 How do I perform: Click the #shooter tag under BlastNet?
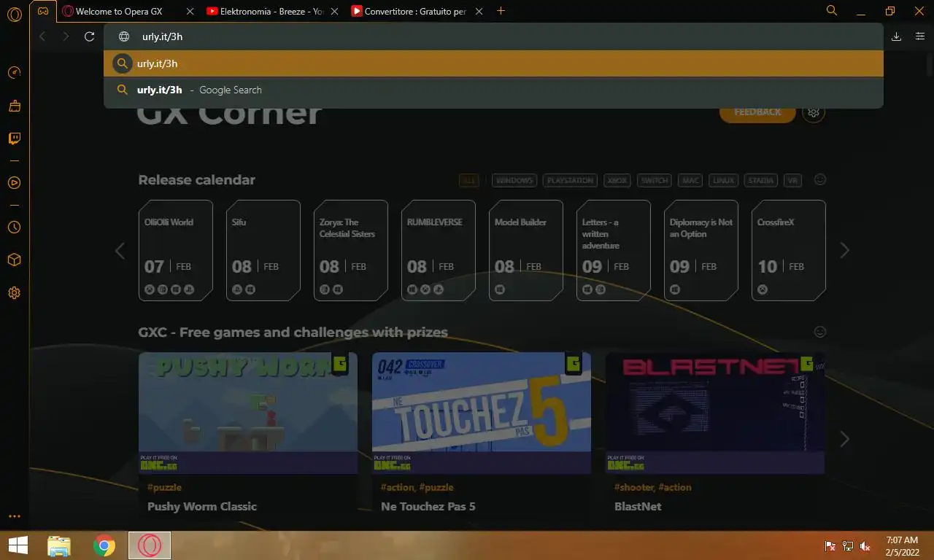tap(634, 487)
